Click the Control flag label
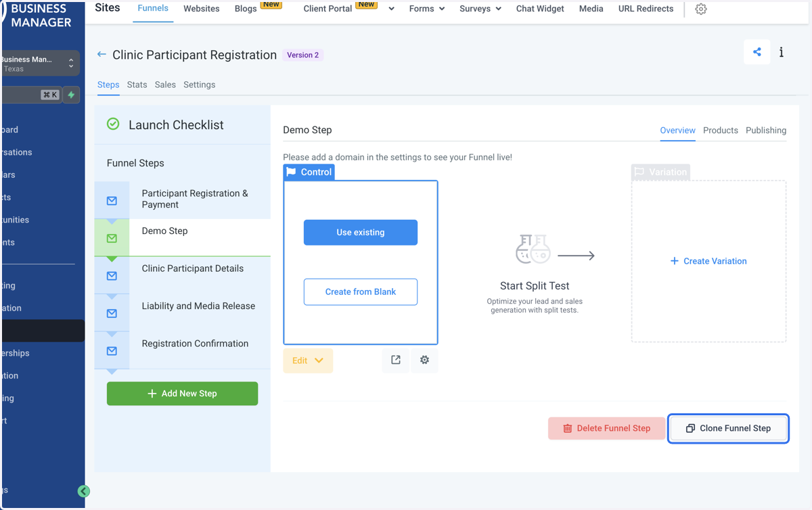Viewport: 812px width, 510px height. pyautogui.click(x=309, y=172)
